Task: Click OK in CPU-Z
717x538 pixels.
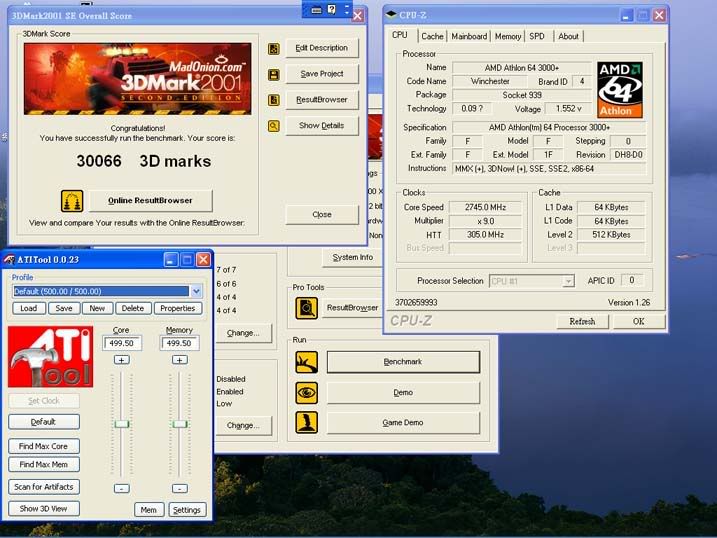Action: pos(639,321)
